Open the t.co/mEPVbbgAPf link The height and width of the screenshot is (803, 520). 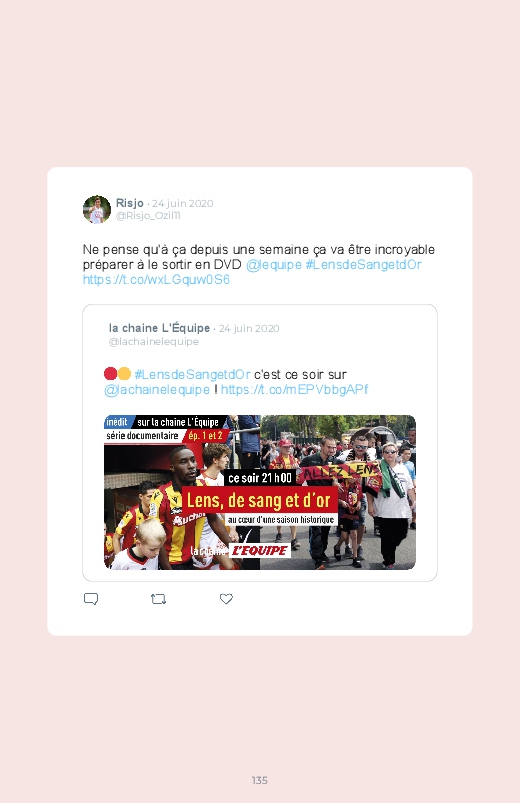tap(295, 390)
